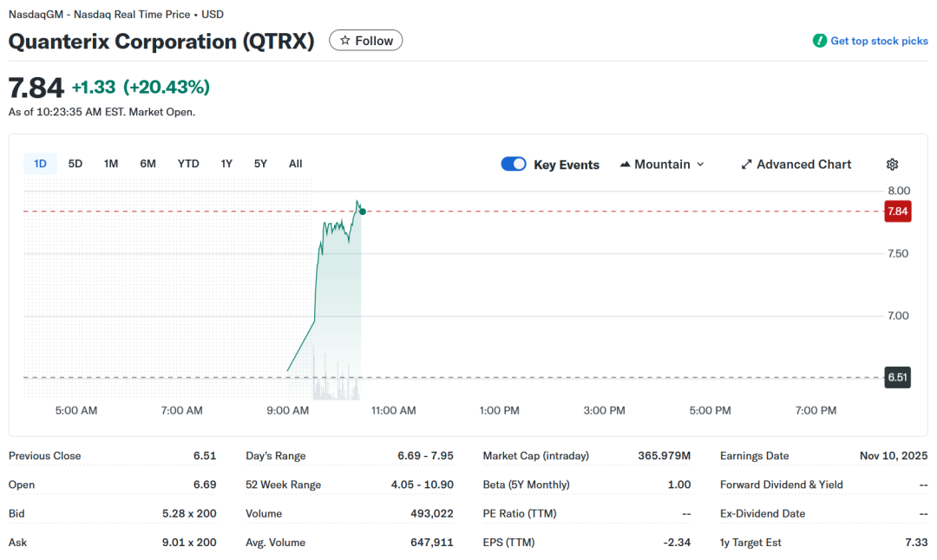Show the 6M chart range
The image size is (937, 560).
(147, 164)
